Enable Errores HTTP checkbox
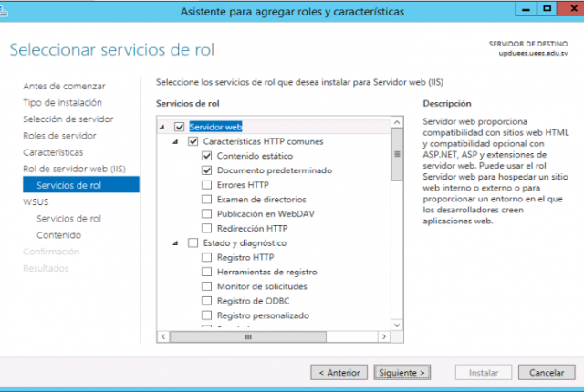Screen dimensions: 584x392 pyautogui.click(x=207, y=185)
